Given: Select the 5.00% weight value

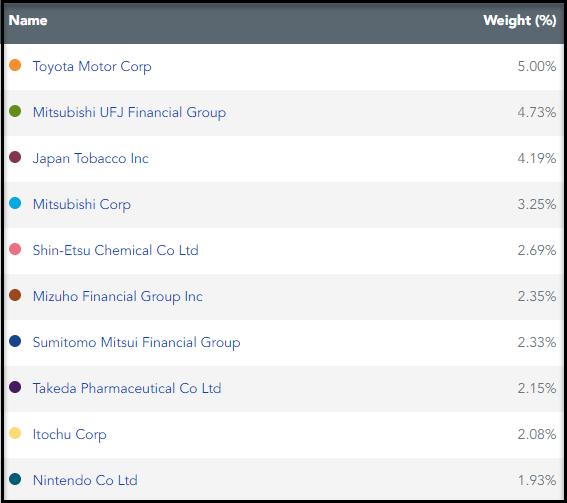Looking at the screenshot, I should [537, 67].
